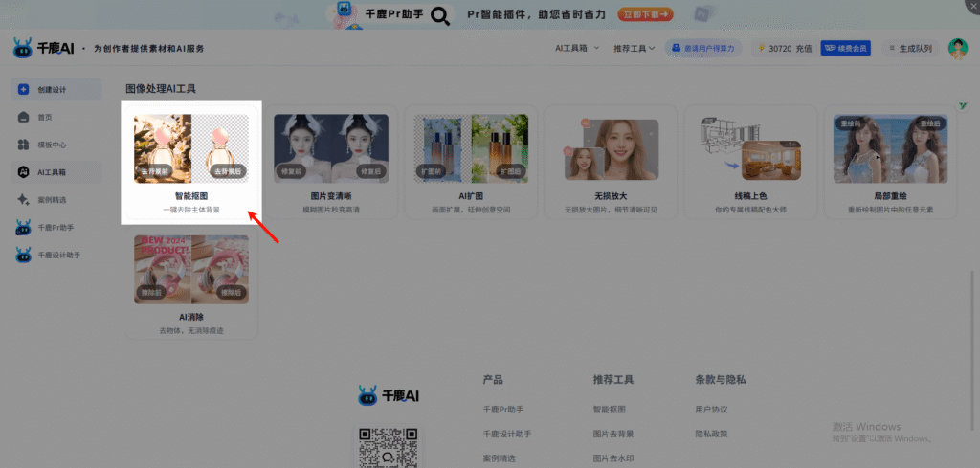
Task: Open footer link 图片去背景
Action: click(613, 434)
